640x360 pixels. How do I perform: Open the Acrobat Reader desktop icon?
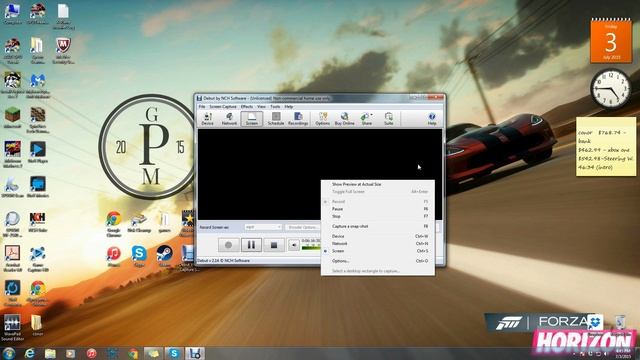12,258
